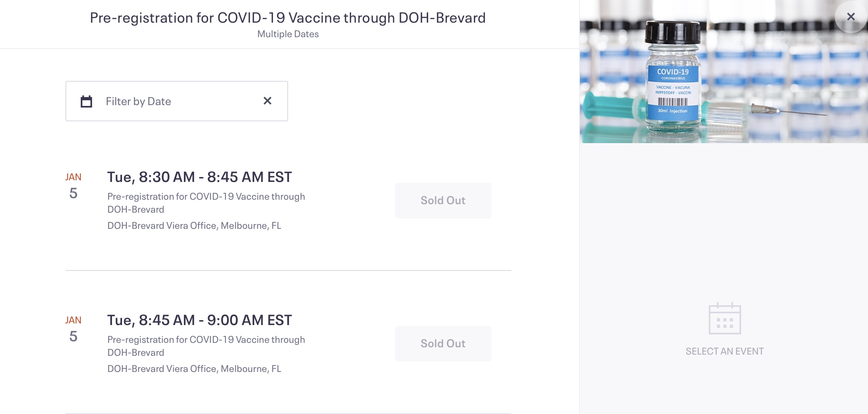Close the event pre-registration dialog
Image resolution: width=868 pixels, height=414 pixels.
[851, 17]
